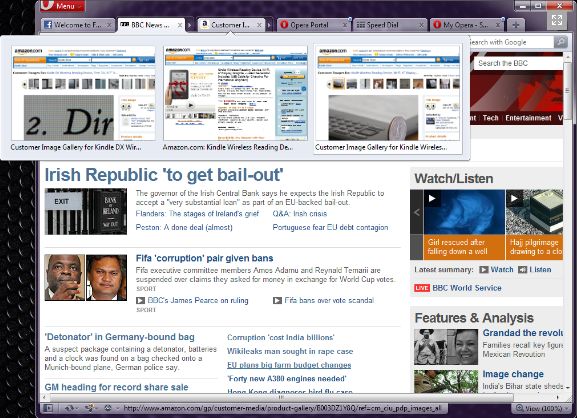
Task: Click the new tab plus button
Action: (516, 25)
